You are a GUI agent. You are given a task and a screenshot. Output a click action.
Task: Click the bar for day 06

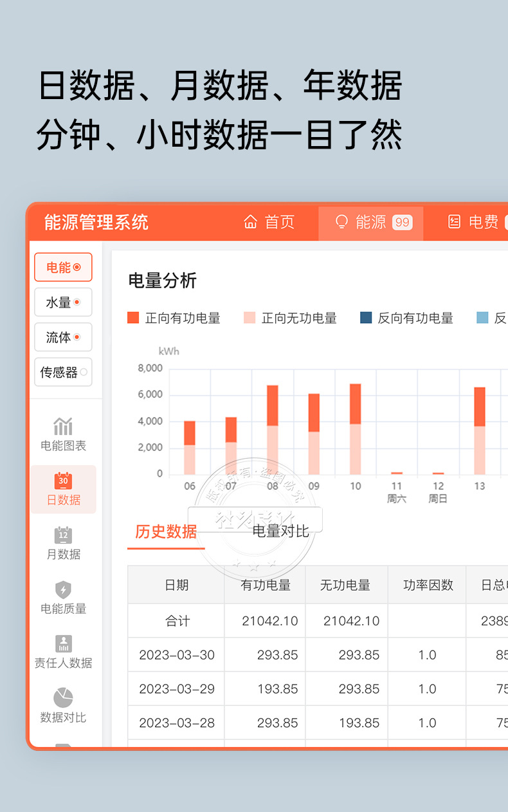click(190, 448)
